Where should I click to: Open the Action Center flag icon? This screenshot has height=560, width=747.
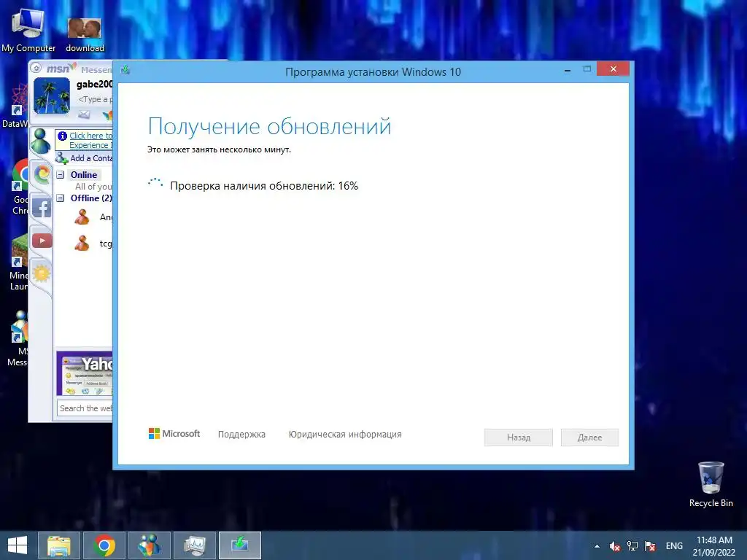[x=650, y=546]
